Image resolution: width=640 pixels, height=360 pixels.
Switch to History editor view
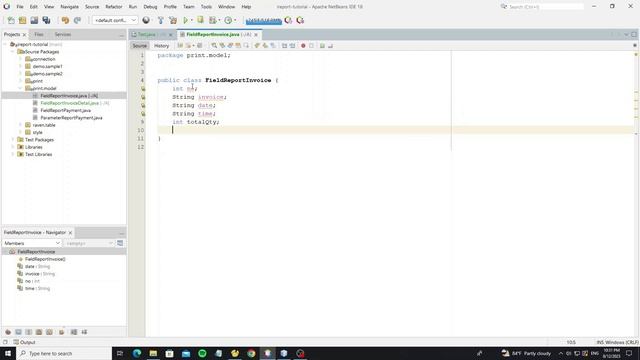click(x=161, y=46)
